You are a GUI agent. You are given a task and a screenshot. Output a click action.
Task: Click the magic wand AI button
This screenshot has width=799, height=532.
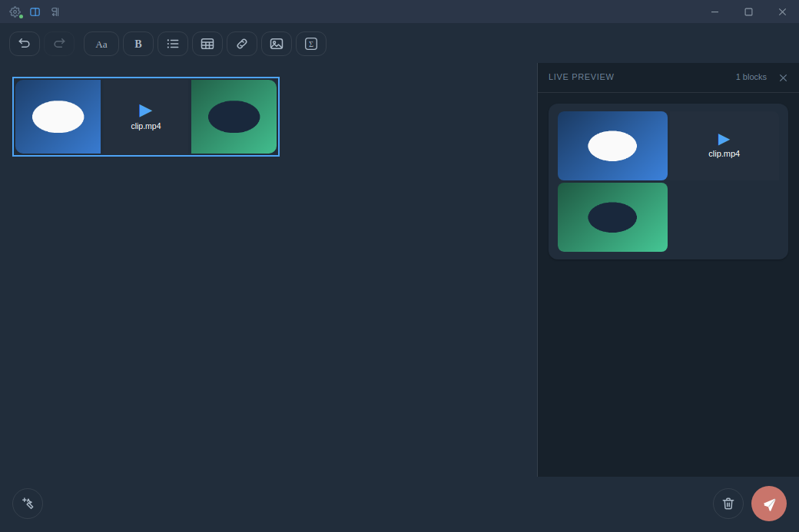click(28, 504)
